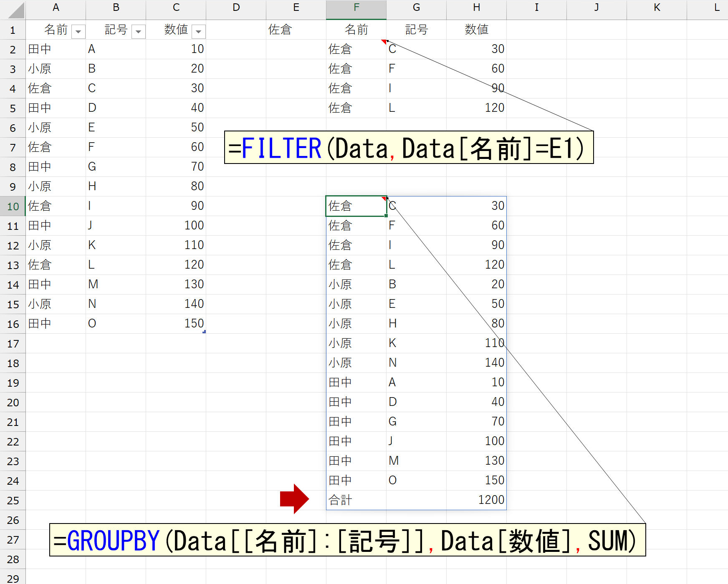The image size is (728, 584).
Task: Click the fill handle of selected cell F10
Action: click(386, 216)
